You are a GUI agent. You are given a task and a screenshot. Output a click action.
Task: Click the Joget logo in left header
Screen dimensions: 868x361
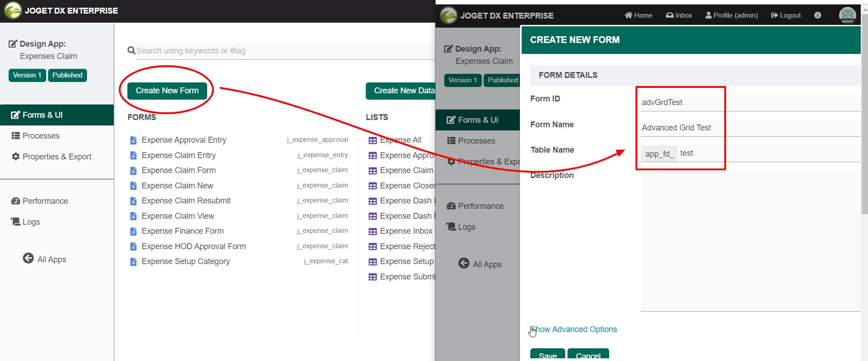[13, 10]
